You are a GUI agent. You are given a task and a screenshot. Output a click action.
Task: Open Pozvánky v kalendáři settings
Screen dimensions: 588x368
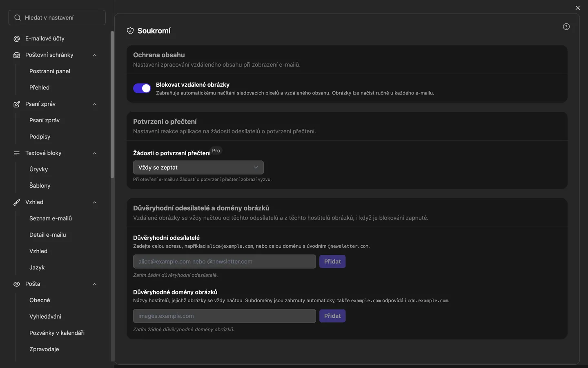click(57, 333)
